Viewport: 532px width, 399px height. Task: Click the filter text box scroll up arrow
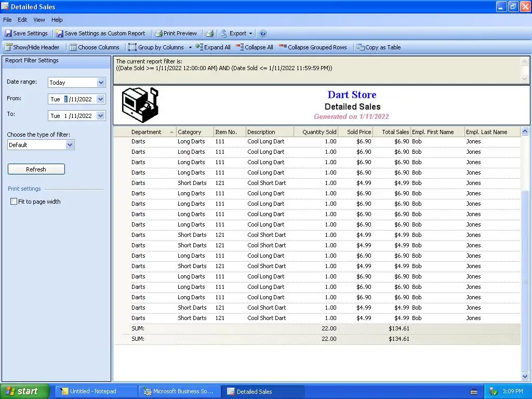(525, 61)
